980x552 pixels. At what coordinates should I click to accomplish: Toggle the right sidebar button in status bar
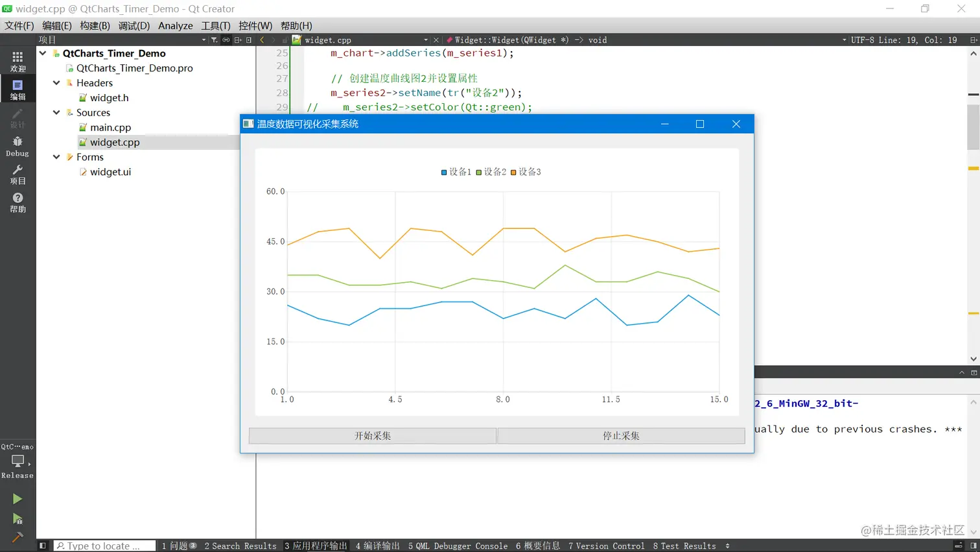click(x=974, y=546)
